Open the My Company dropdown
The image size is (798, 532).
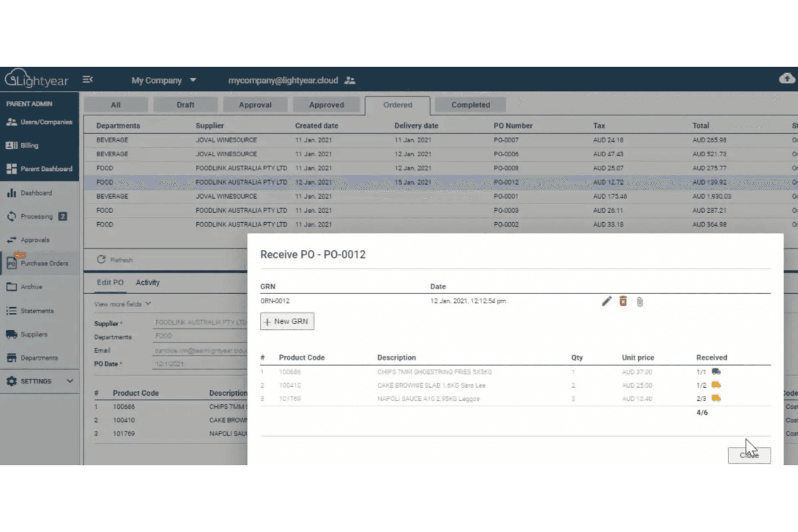coord(163,80)
